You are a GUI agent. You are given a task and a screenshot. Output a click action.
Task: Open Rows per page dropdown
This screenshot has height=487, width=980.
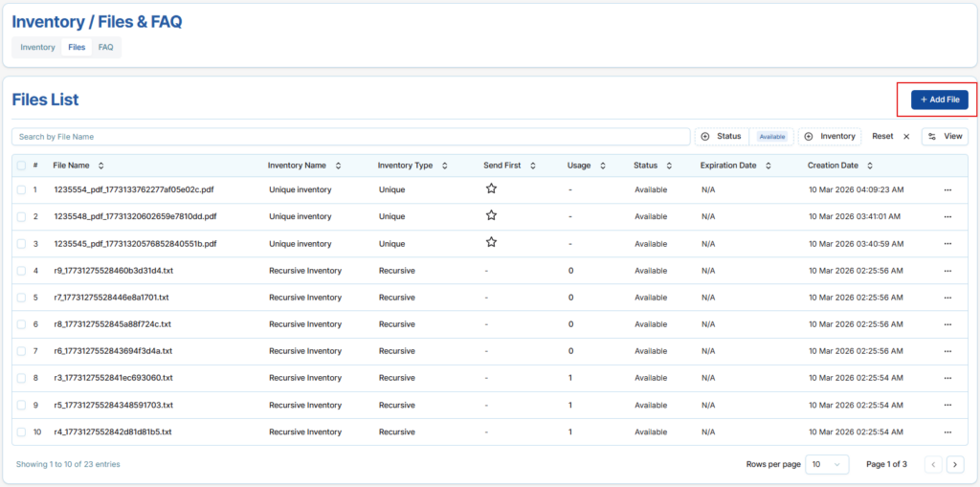(827, 464)
